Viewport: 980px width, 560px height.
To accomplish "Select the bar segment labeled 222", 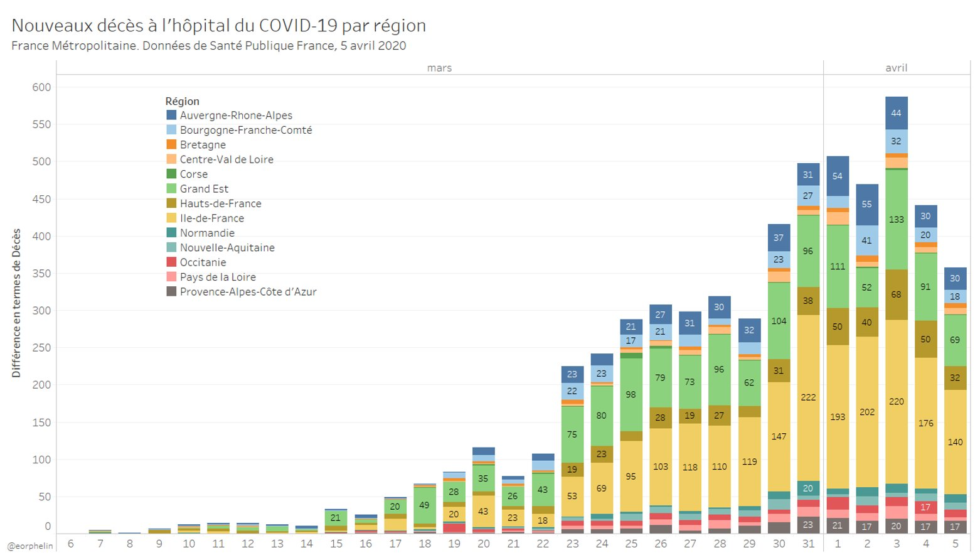I will coord(808,397).
